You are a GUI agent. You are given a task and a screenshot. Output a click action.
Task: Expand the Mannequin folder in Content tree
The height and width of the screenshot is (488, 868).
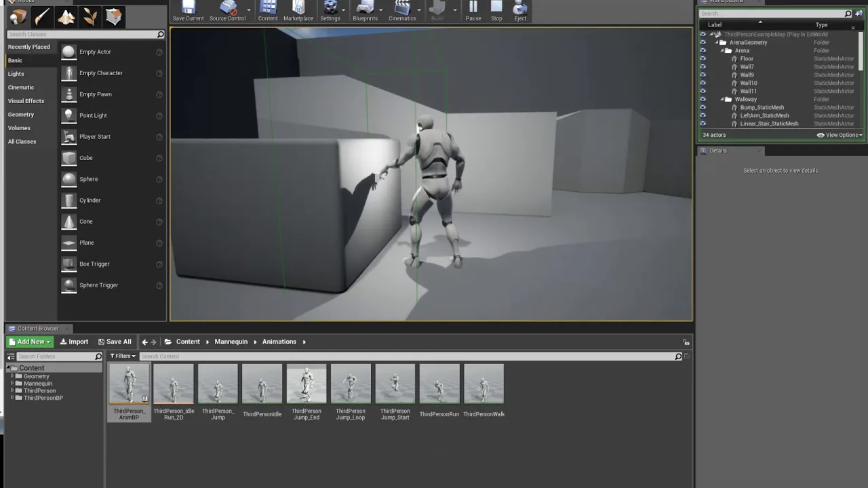(x=12, y=384)
